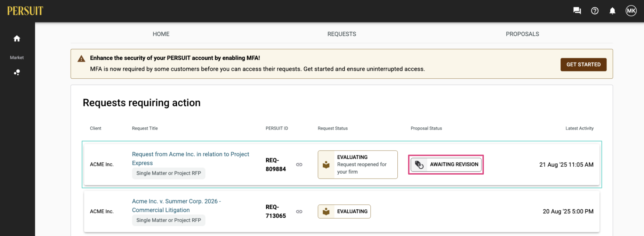Click ACME Inc. in the Summer Corp. row

coord(102,211)
